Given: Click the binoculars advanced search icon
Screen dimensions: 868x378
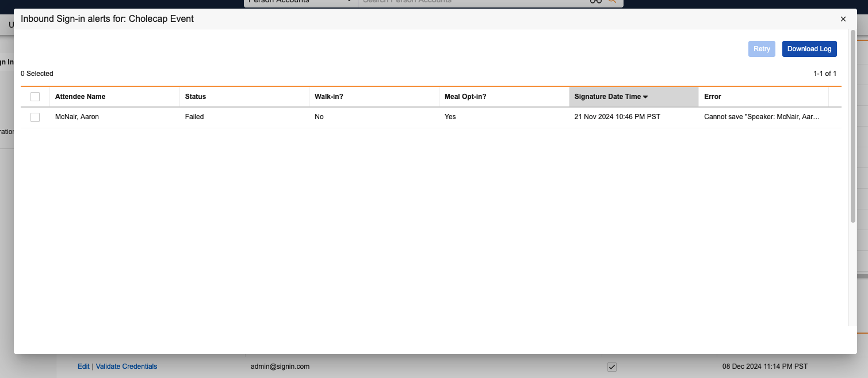Looking at the screenshot, I should (595, 2).
